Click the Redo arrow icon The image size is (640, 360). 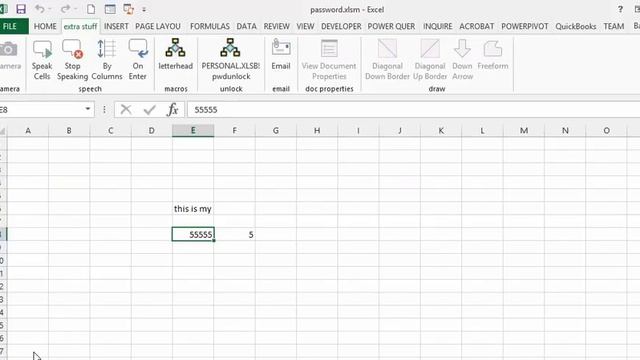[x=65, y=9]
